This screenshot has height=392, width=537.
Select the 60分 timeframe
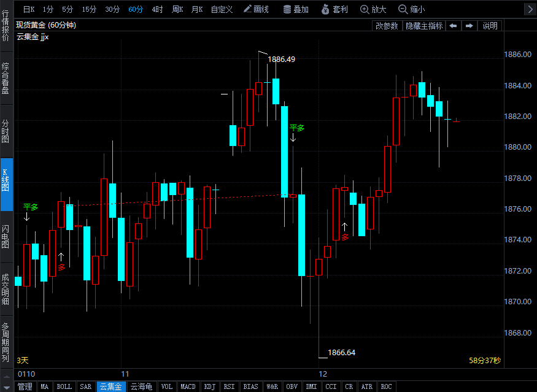[136, 9]
